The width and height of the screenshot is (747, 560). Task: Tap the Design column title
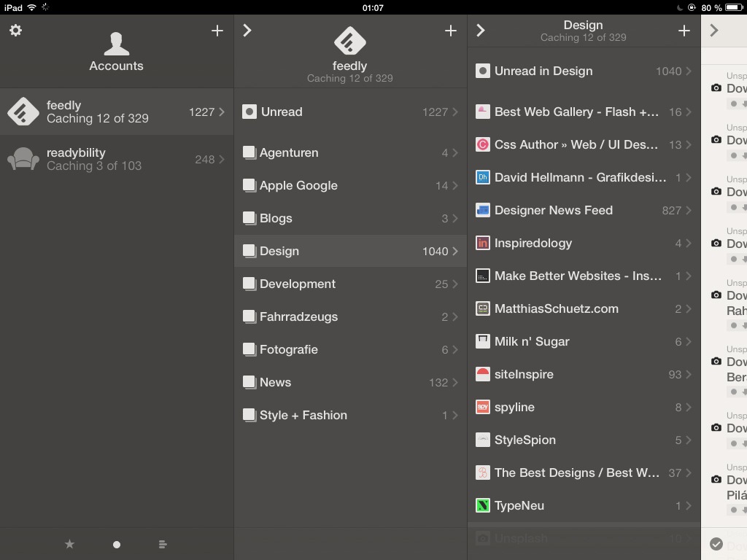583,25
